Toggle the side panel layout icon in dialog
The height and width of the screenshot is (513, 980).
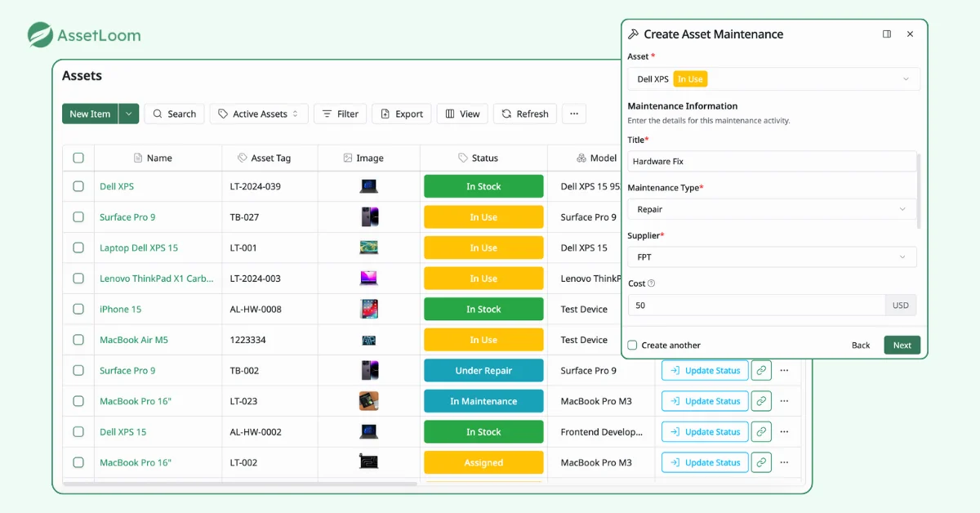pyautogui.click(x=887, y=34)
